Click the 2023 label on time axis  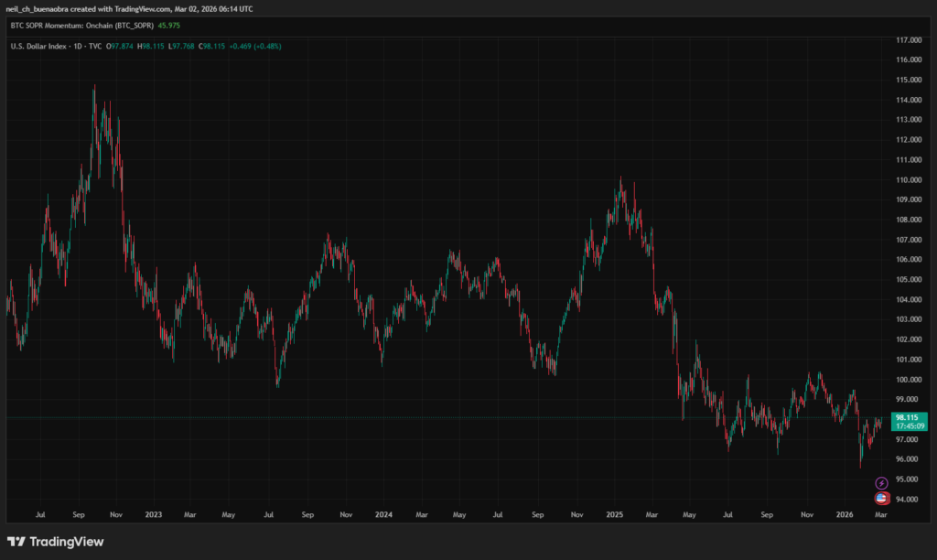[x=153, y=515]
